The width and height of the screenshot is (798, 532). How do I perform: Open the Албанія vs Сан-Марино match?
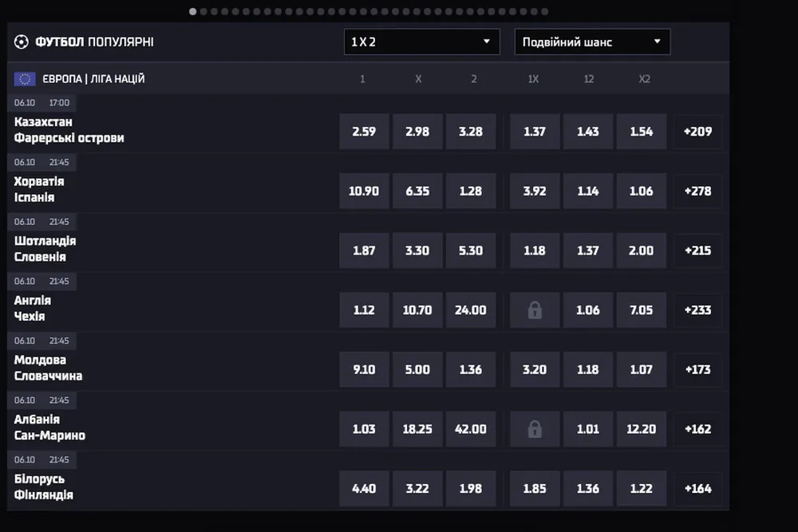(49, 428)
